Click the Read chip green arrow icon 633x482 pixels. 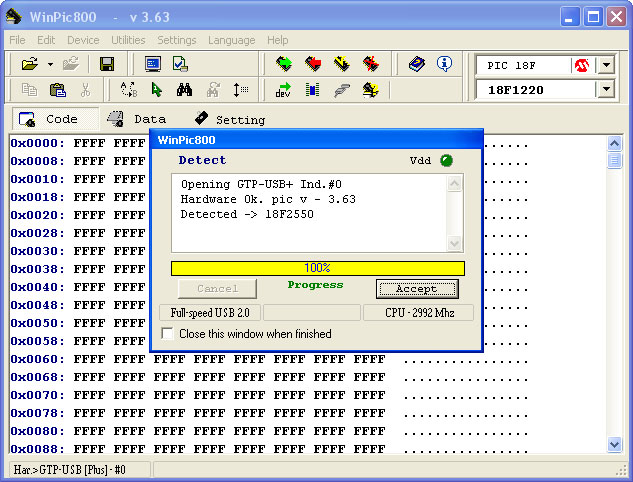click(x=284, y=64)
